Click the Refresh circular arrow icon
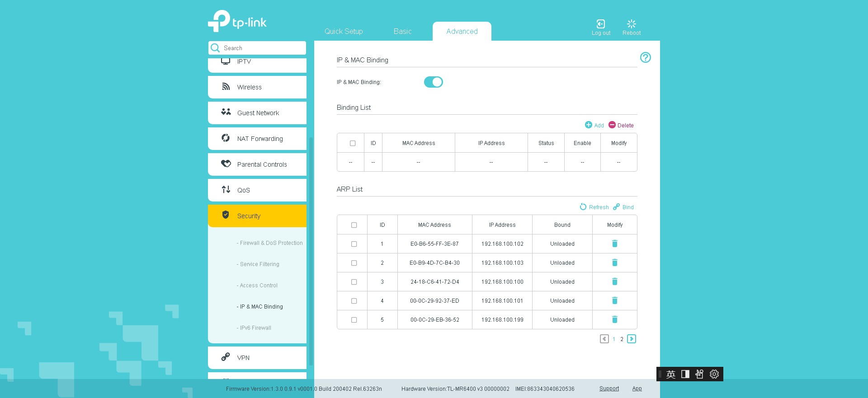 click(583, 206)
